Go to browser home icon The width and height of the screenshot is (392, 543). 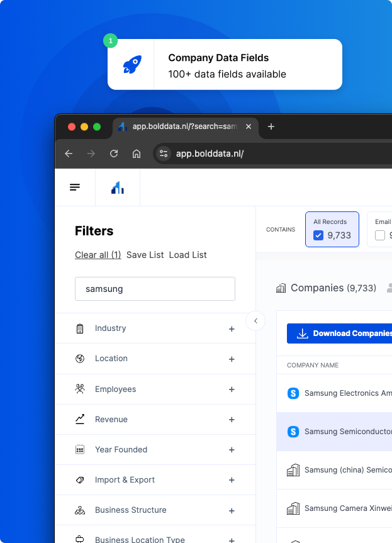137,154
